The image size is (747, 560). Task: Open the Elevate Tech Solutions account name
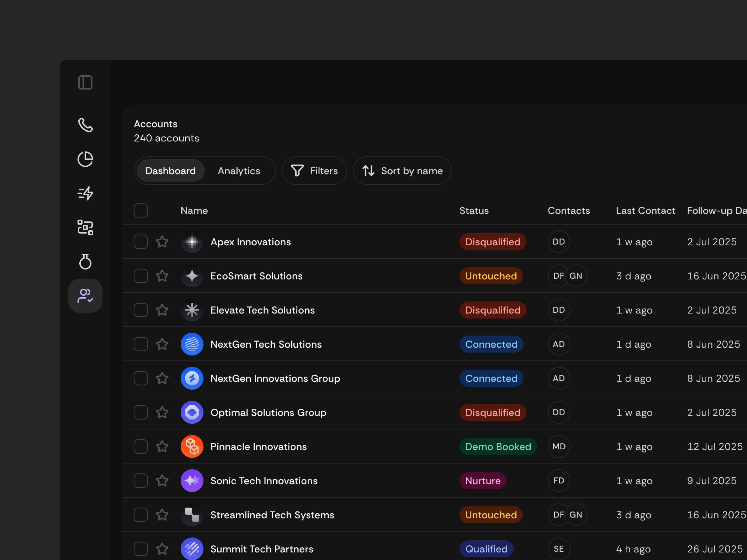point(263,310)
